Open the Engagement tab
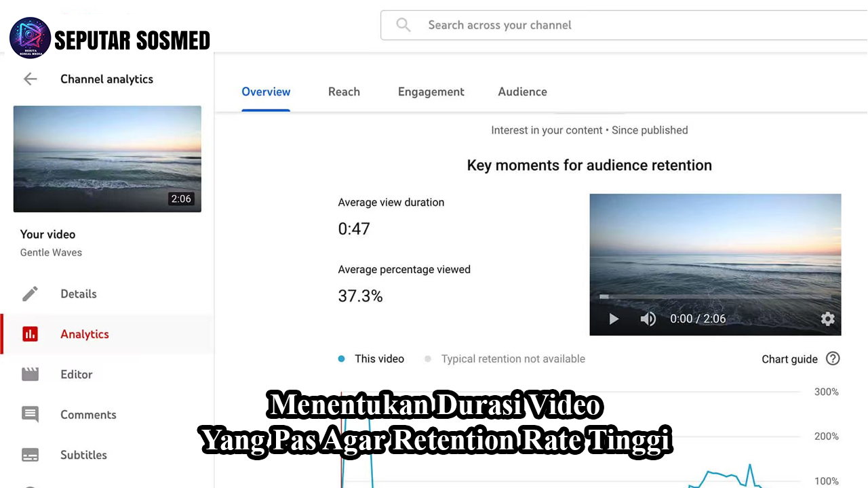Viewport: 868px width, 488px height. tap(431, 91)
